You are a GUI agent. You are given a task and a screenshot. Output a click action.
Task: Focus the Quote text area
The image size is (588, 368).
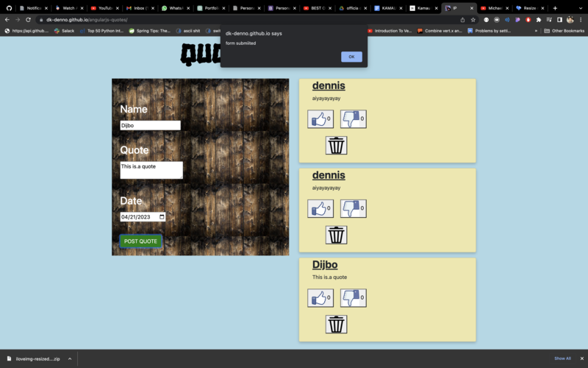click(x=151, y=170)
